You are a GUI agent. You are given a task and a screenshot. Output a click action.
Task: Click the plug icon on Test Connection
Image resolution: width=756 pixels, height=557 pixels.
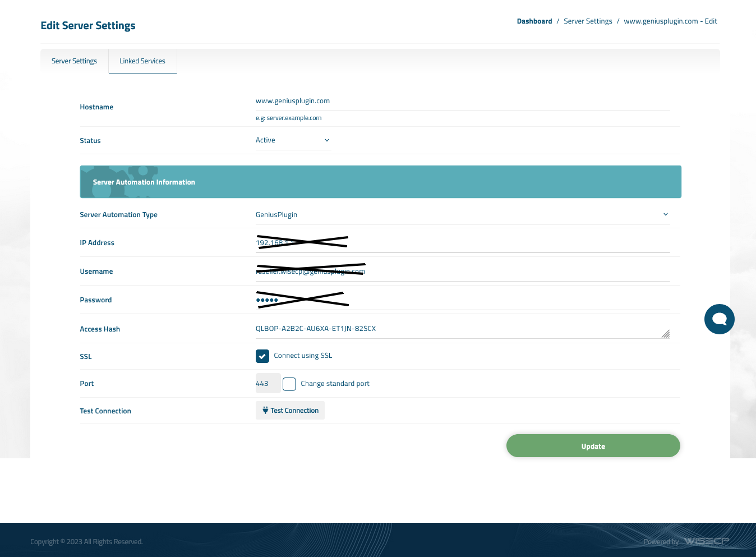(265, 411)
